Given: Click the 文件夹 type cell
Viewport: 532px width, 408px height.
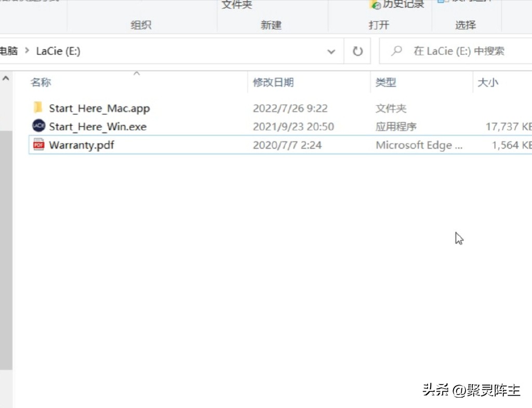Looking at the screenshot, I should (391, 108).
